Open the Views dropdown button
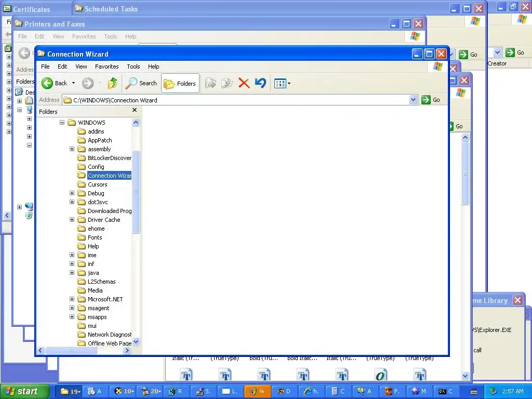The width and height of the screenshot is (532, 399). coord(282,83)
